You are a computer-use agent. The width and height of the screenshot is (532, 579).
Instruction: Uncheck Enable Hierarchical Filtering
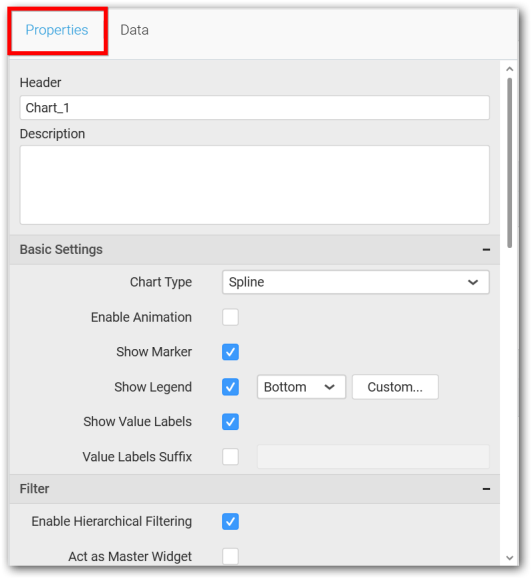tap(230, 521)
